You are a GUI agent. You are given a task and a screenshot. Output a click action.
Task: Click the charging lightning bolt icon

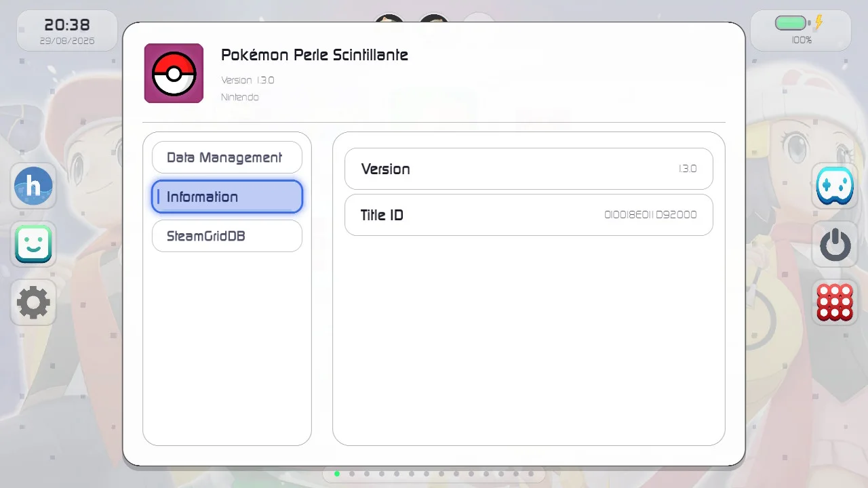click(x=818, y=23)
